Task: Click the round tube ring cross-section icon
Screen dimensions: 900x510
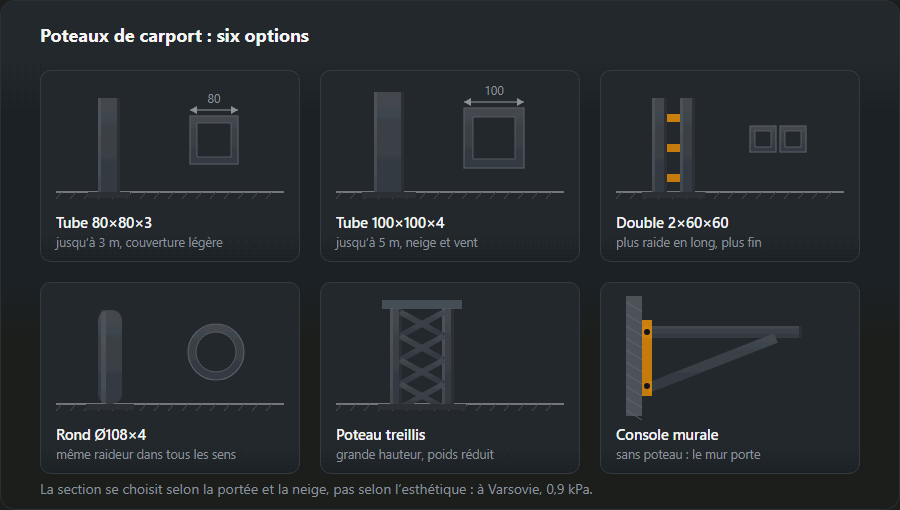Action: point(216,352)
